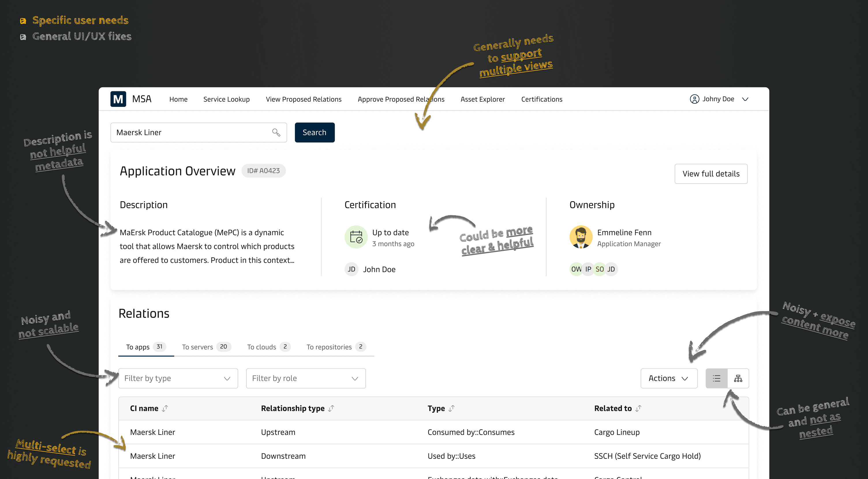Switch to list view

pos(717,378)
